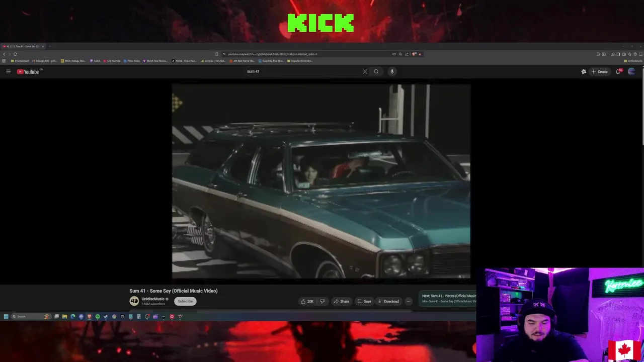This screenshot has height=362, width=644.
Task: Open File Explorer folder icon on the taskbar
Action: (x=64, y=316)
